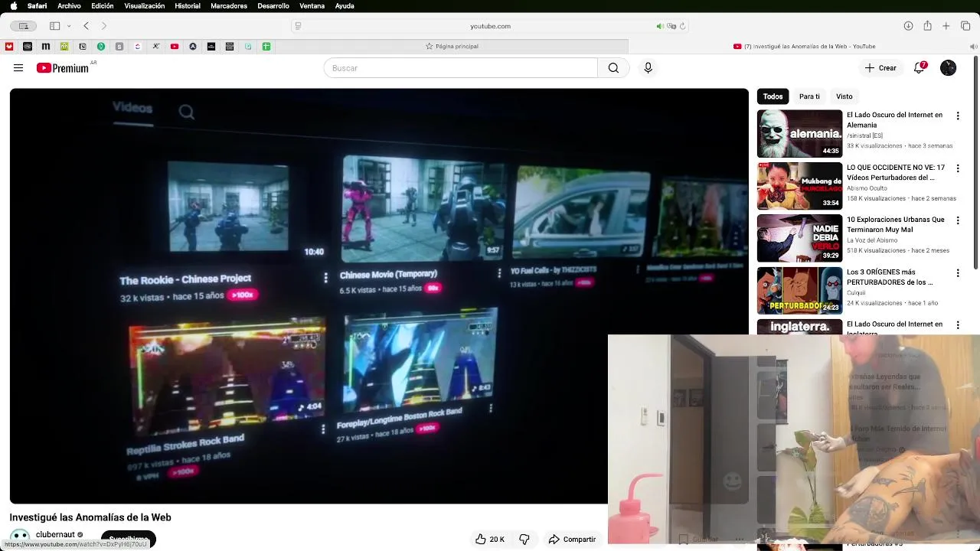The height and width of the screenshot is (551, 980).
Task: Reload the page in address bar
Action: (x=682, y=26)
